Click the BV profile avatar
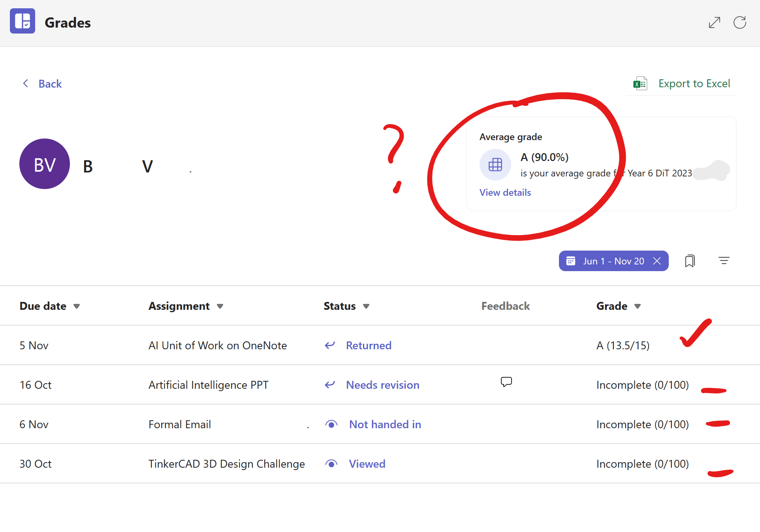This screenshot has width=760, height=532. 45,164
